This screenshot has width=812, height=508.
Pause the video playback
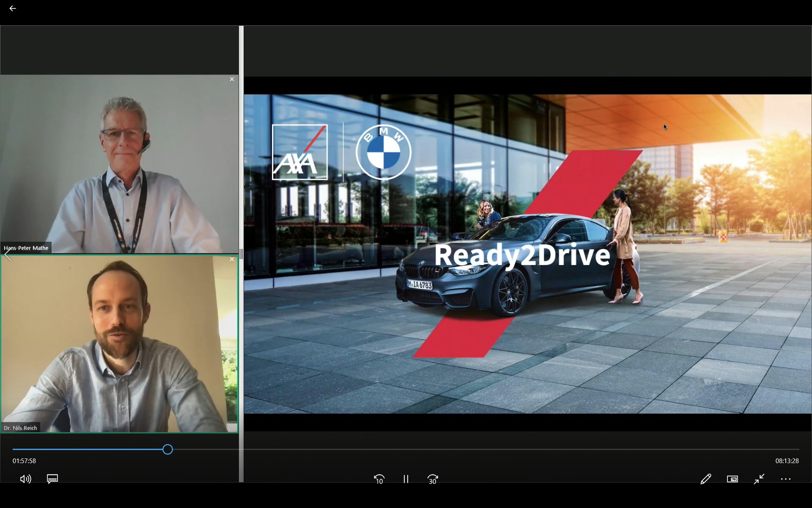click(406, 479)
